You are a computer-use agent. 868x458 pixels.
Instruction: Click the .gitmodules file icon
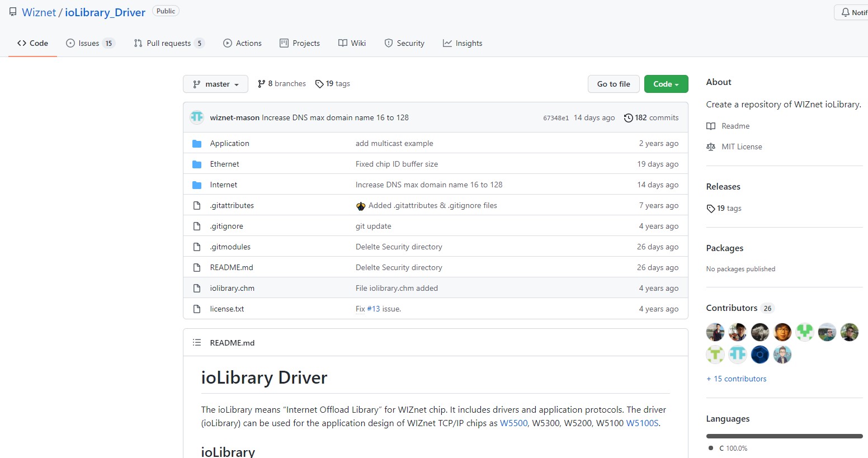pyautogui.click(x=197, y=247)
